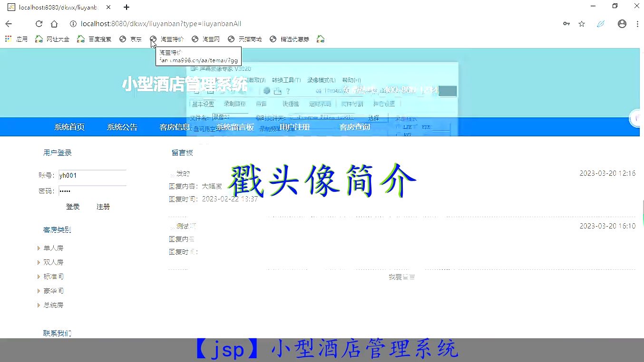Viewport: 644px width, 362px height.
Task: Click the 账号 input containing yh001
Action: 92,176
